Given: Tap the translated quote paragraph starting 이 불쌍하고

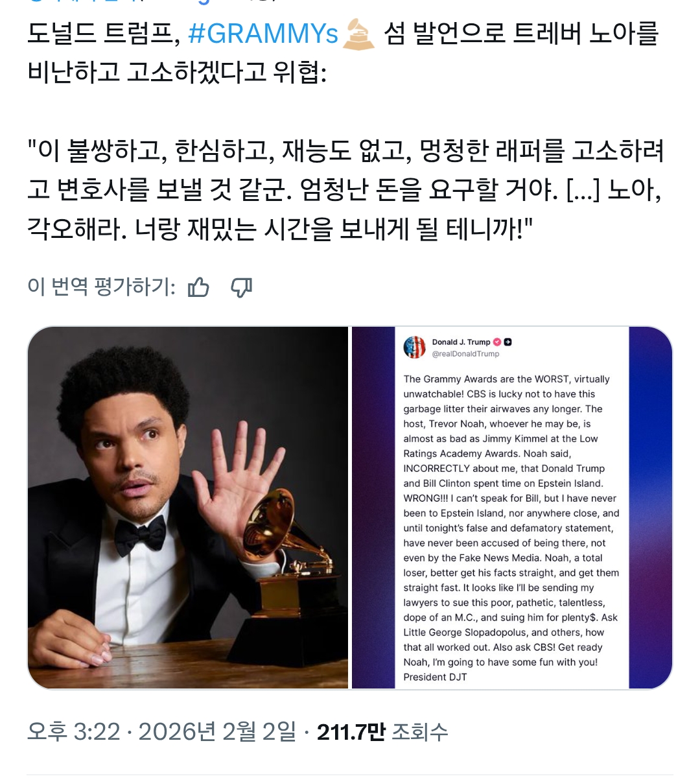Looking at the screenshot, I should (345, 189).
